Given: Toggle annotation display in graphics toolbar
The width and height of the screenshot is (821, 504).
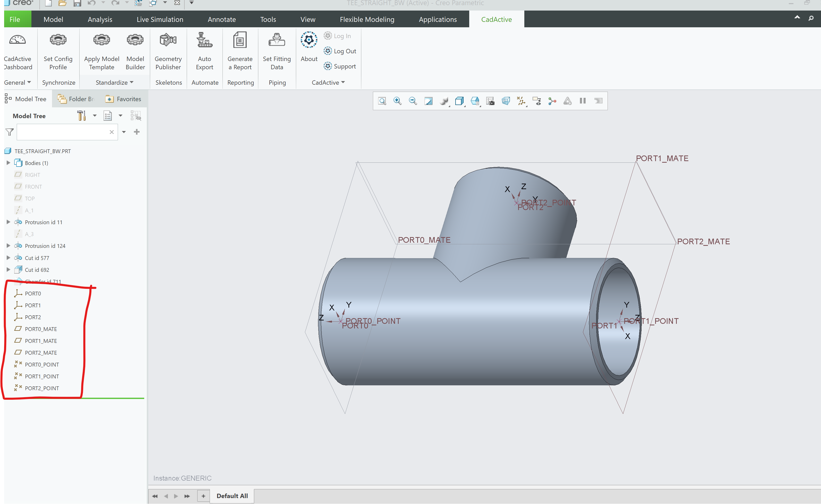Looking at the screenshot, I should click(536, 101).
